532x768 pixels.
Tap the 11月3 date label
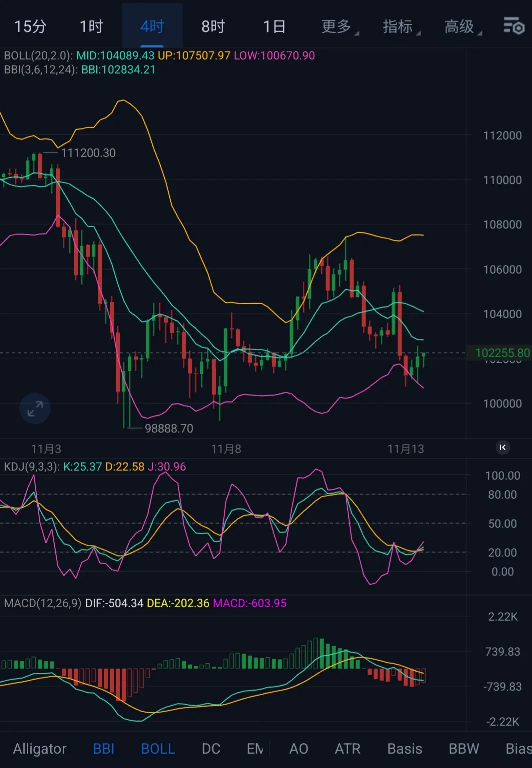46,449
